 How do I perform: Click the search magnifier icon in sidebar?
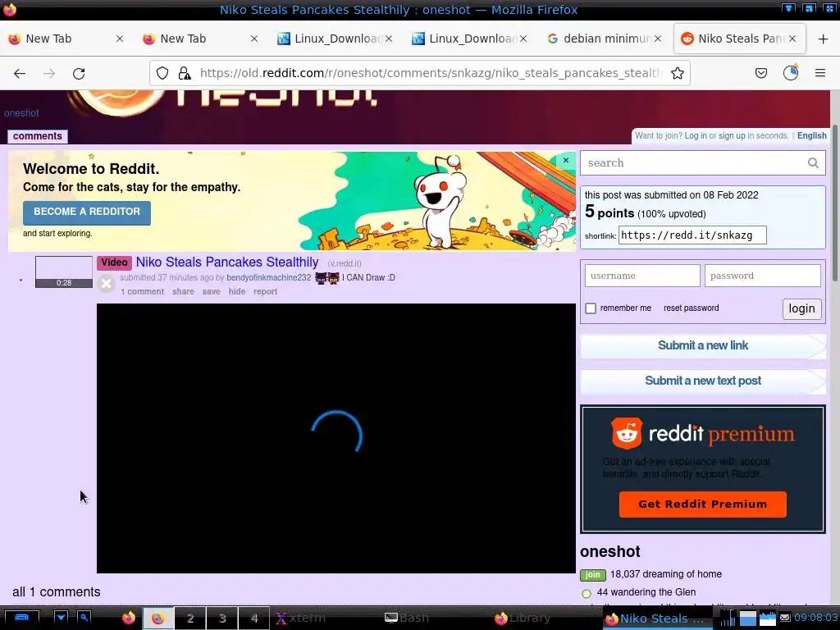[x=813, y=163]
